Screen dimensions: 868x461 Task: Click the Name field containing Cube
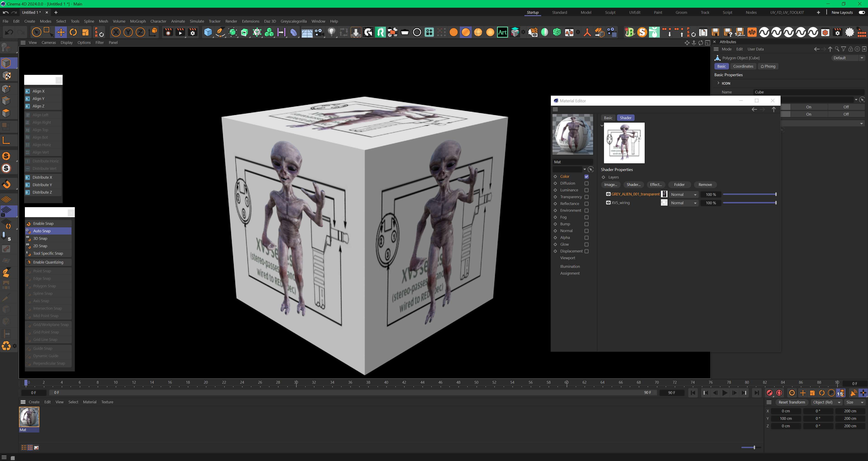coord(809,92)
